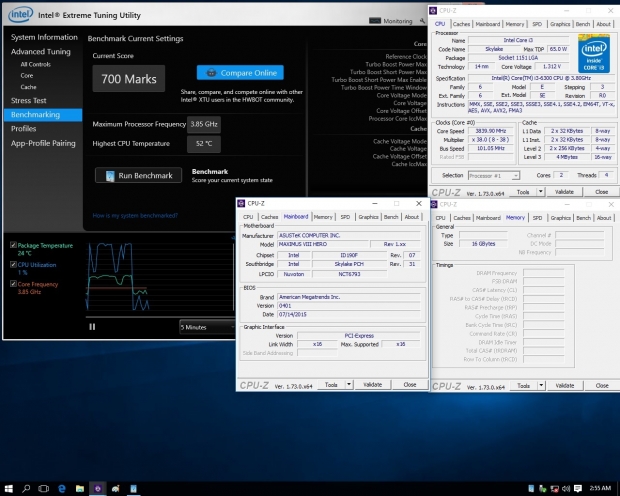Screen dimensions: 620x496
Task: Click the Monitoring icon in XTU header
Action: (x=374, y=21)
